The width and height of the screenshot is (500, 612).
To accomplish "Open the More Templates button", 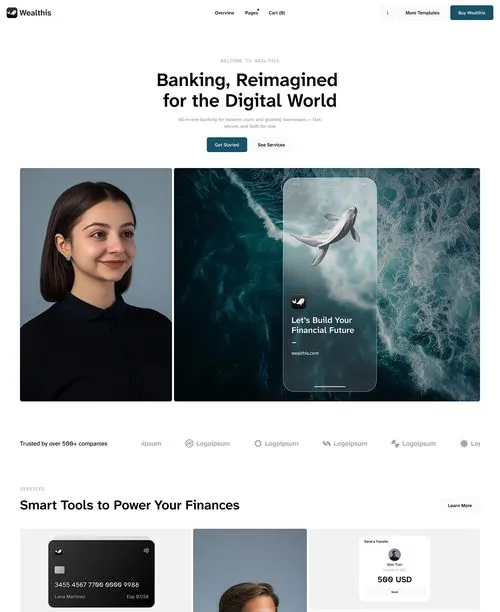I will tap(422, 13).
